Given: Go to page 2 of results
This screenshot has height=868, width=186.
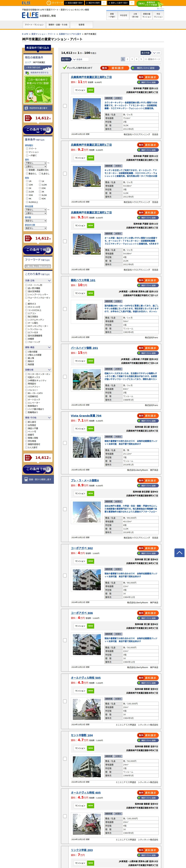Looking at the screenshot, I should click(x=127, y=59).
